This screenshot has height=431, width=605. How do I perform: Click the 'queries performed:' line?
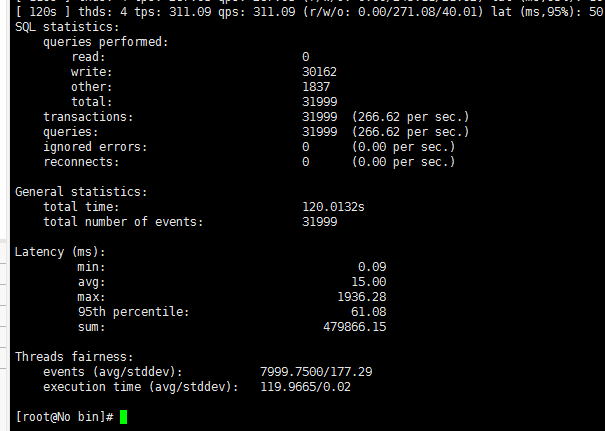point(106,42)
